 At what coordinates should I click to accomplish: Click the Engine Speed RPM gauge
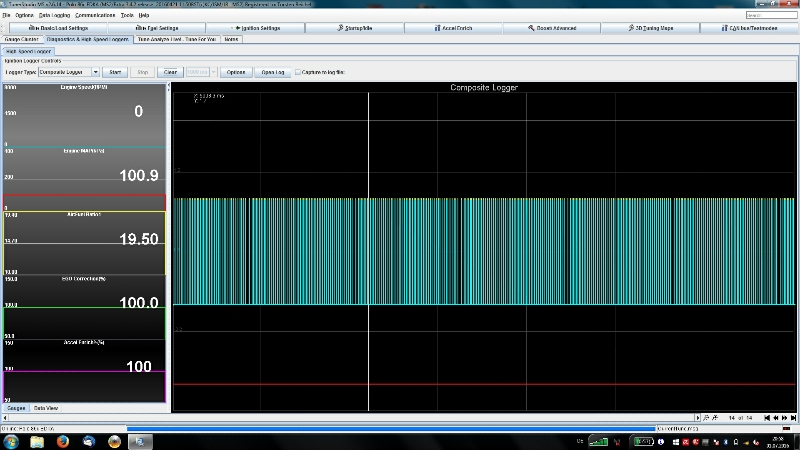tap(84, 115)
